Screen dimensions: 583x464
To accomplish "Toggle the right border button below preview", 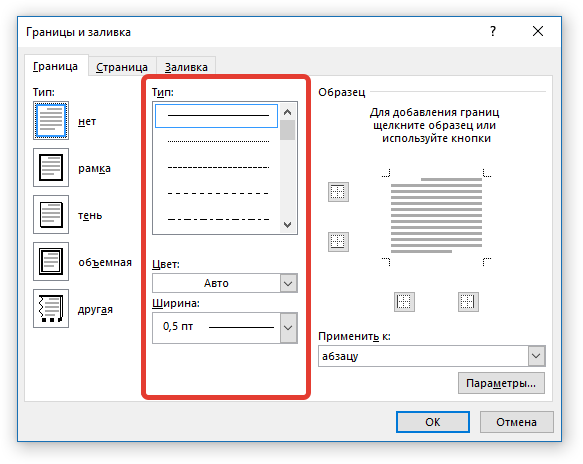I will click(468, 302).
